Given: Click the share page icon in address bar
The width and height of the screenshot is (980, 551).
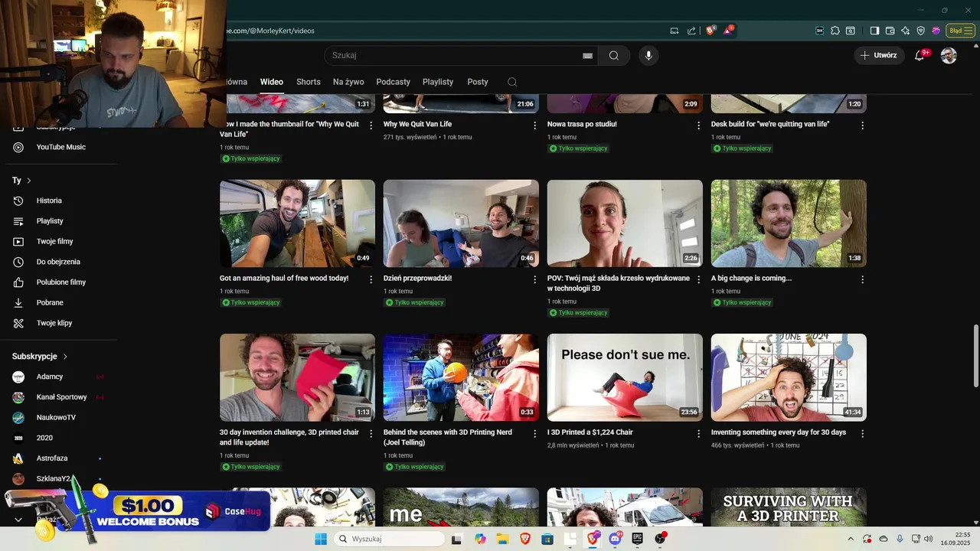Looking at the screenshot, I should coord(691,31).
